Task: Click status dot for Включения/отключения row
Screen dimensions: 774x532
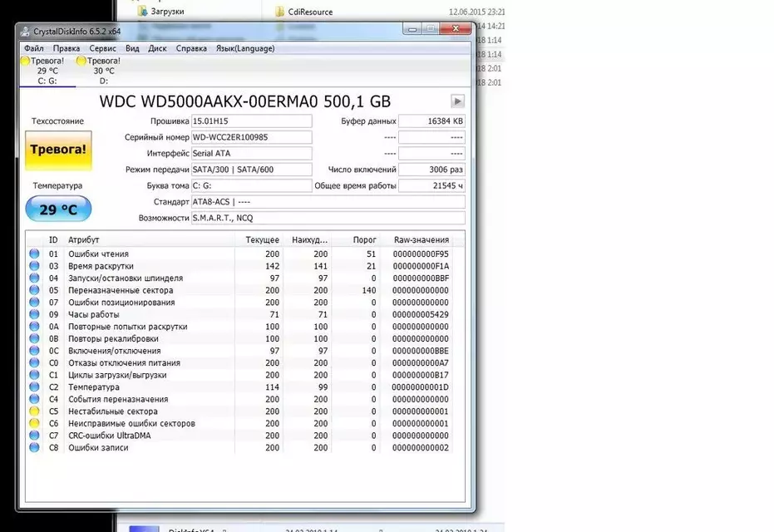Action: [34, 351]
